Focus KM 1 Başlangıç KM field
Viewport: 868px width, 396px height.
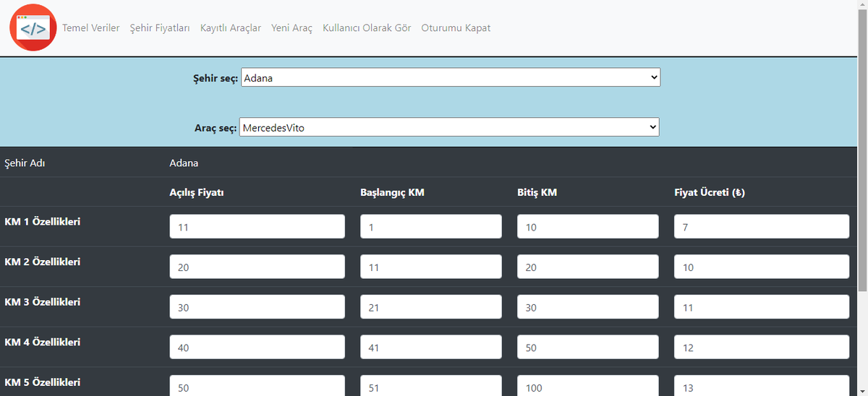(x=431, y=226)
